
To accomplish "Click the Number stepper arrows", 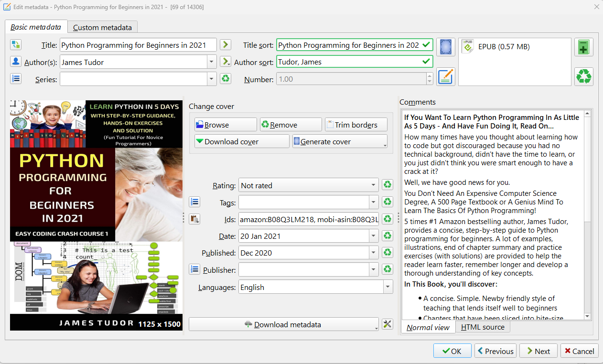I will click(x=430, y=79).
